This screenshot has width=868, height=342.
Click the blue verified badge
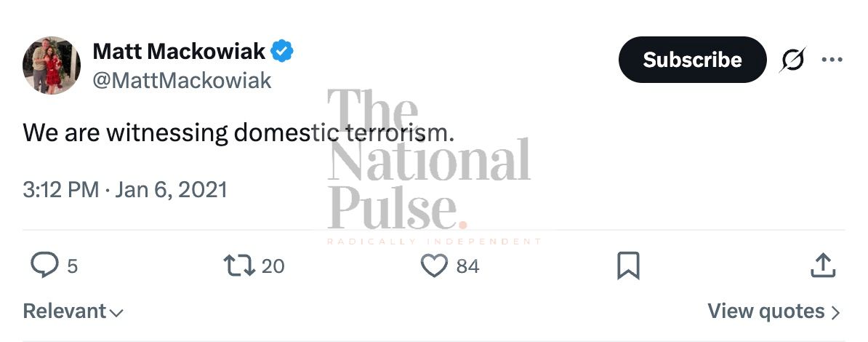[282, 52]
